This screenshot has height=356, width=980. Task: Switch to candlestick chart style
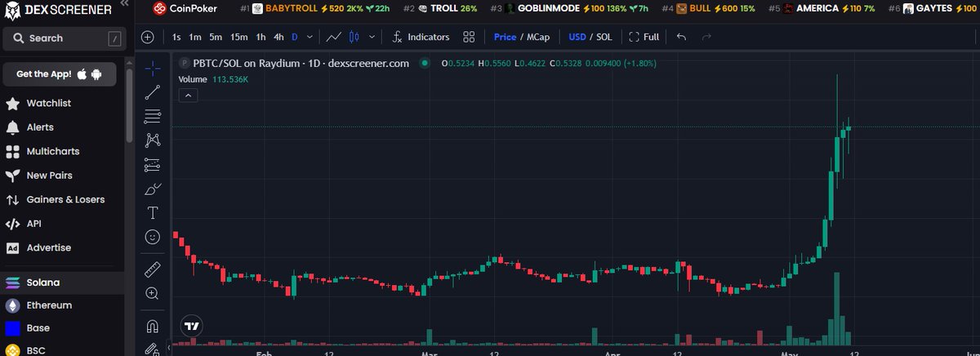pyautogui.click(x=354, y=37)
